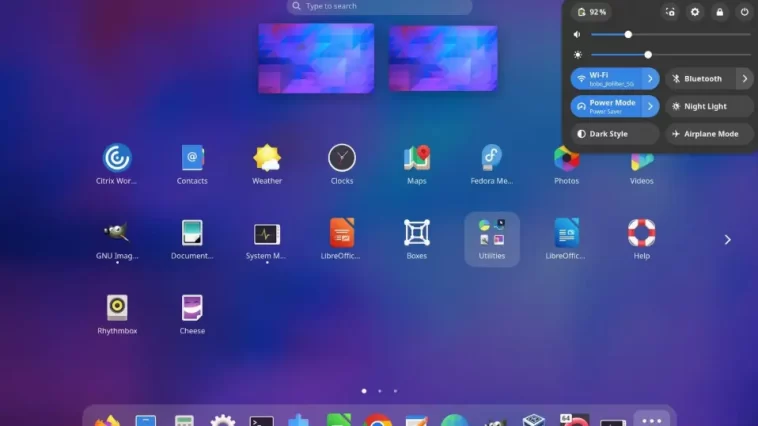The height and width of the screenshot is (426, 758).
Task: Launch the Boxes app
Action: (417, 239)
